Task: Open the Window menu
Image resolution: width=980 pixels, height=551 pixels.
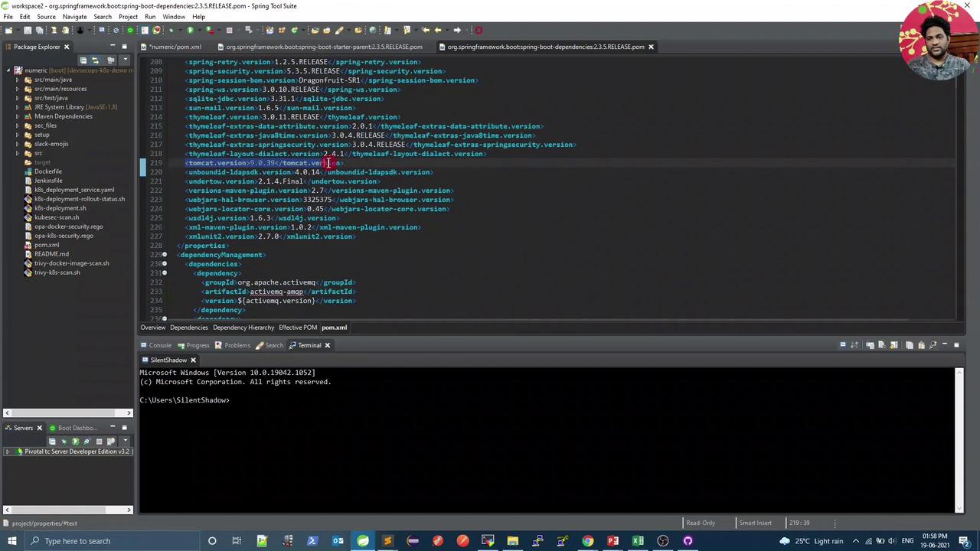Action: pos(174,17)
